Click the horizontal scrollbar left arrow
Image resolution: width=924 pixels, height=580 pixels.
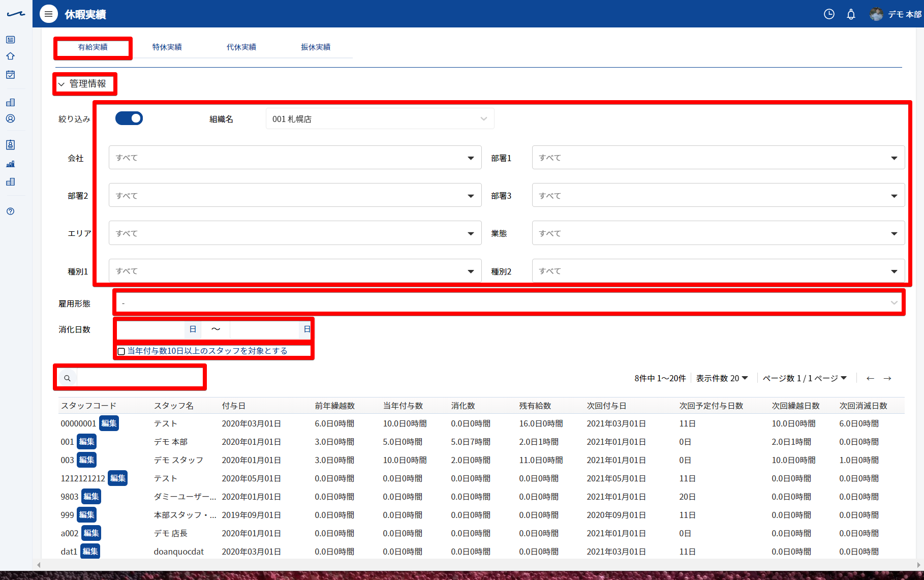point(39,565)
